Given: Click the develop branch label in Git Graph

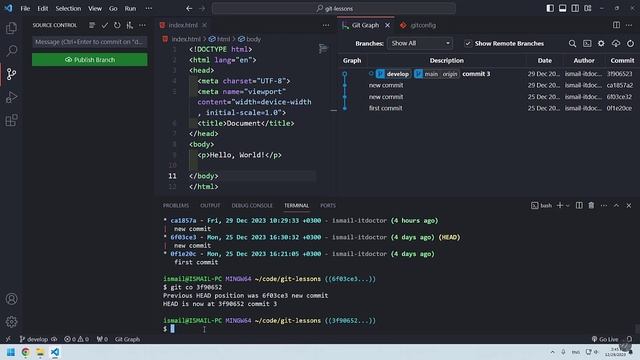Looking at the screenshot, I should (x=393, y=74).
